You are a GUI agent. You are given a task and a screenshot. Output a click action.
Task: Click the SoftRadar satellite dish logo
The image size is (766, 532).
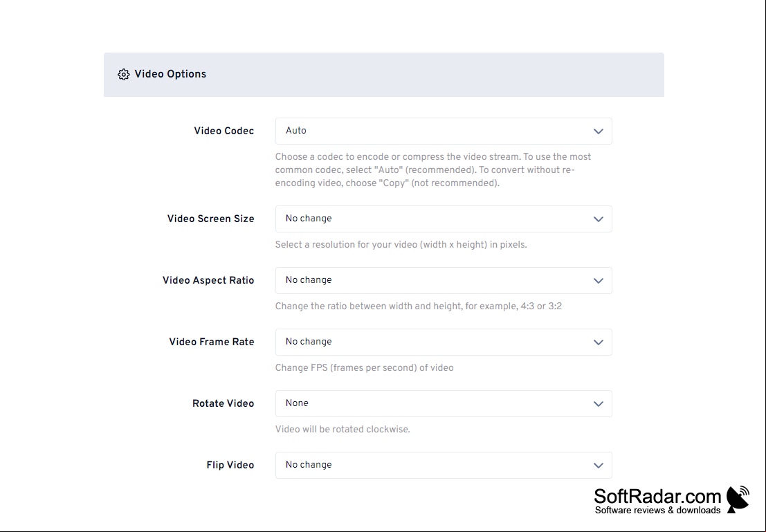(x=738, y=499)
